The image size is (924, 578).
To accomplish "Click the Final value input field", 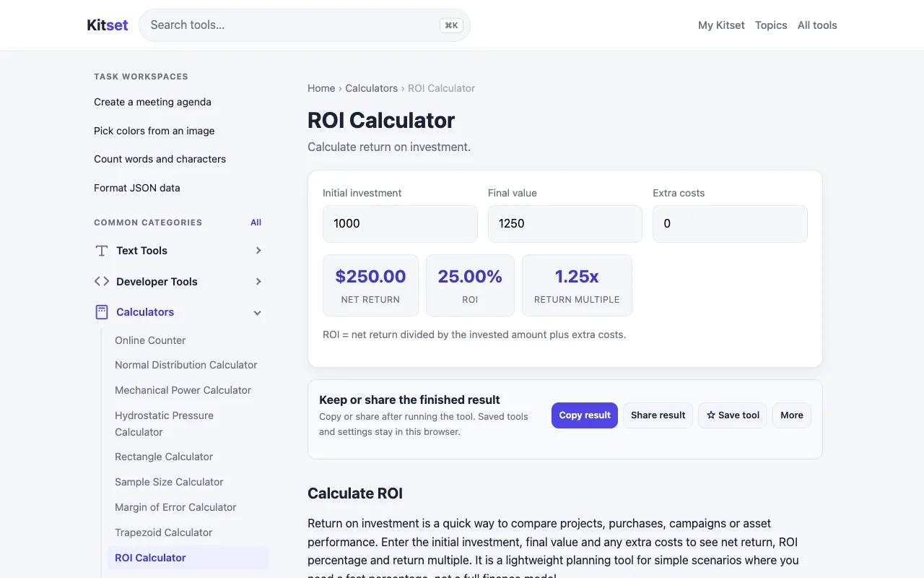I will point(565,224).
